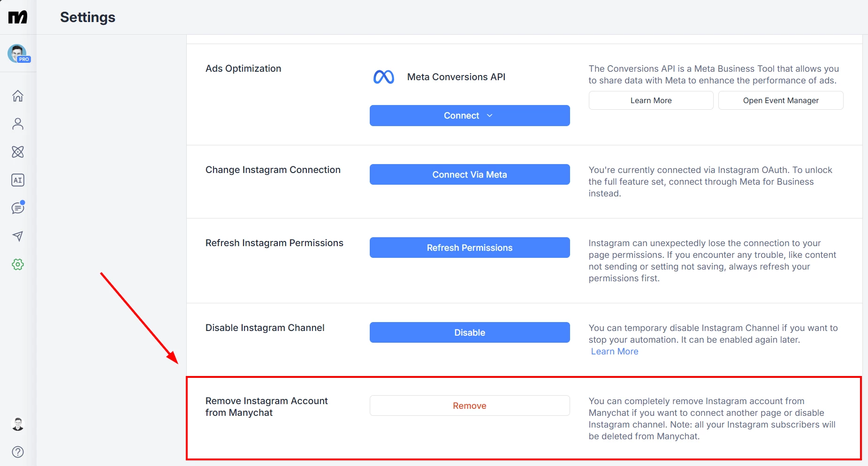Screen dimensions: 868x466
Task: Click Disable for the Instagram Channel
Action: click(469, 332)
